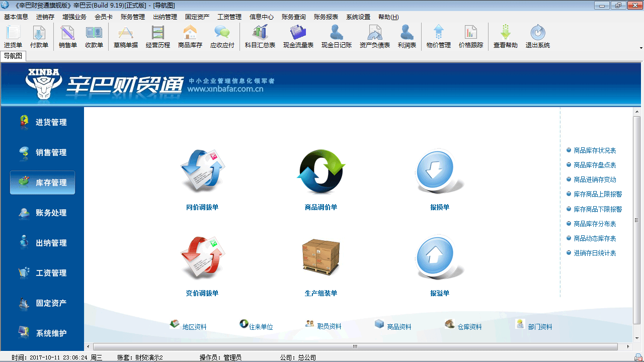Screen dimensions: 644x362
Task: Open the 账务管理 menu
Action: tap(133, 17)
